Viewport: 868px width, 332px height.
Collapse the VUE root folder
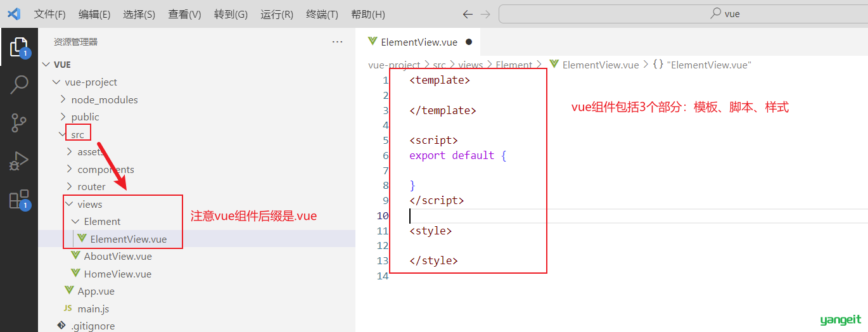[46, 65]
